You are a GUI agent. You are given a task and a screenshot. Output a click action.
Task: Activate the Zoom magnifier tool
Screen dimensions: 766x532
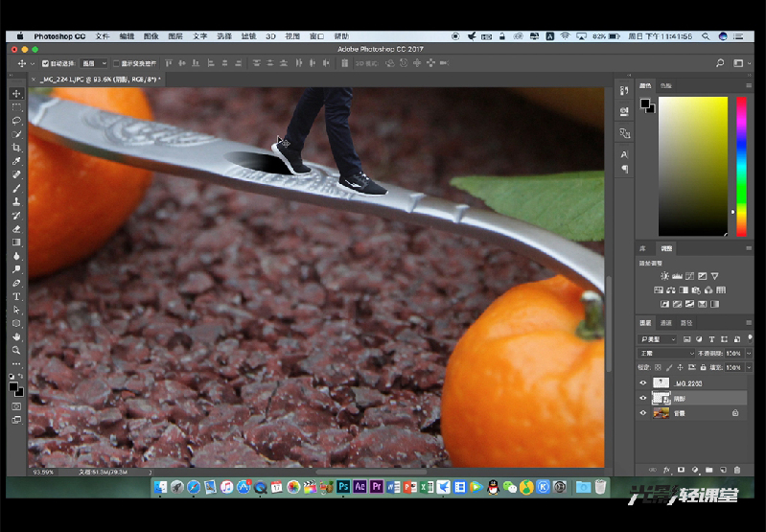click(16, 350)
